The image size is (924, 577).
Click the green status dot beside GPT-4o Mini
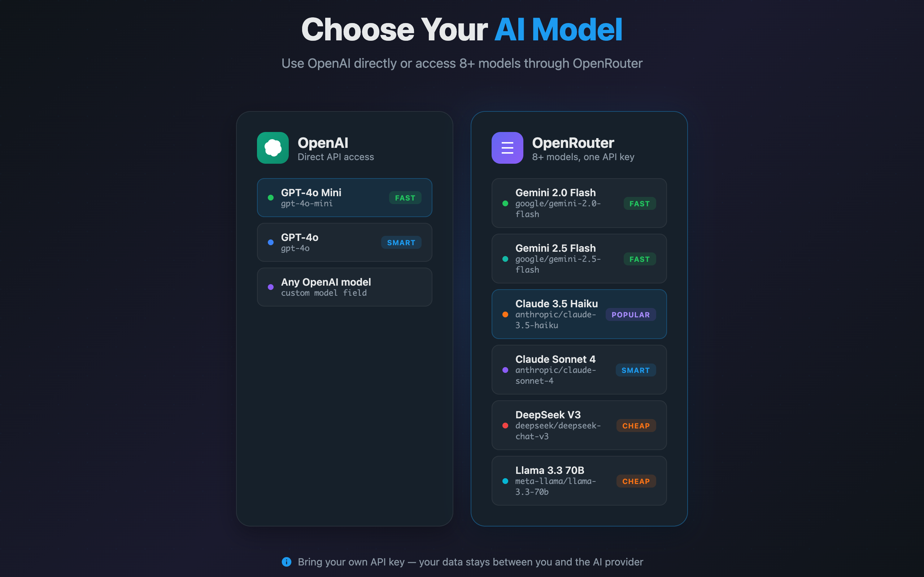click(271, 198)
